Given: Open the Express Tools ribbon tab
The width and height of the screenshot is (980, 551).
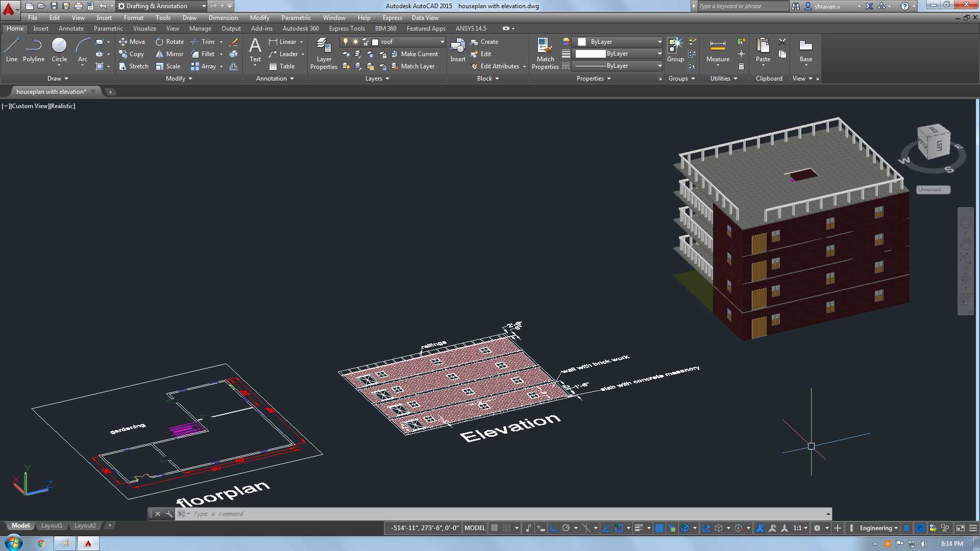Looking at the screenshot, I should point(347,29).
